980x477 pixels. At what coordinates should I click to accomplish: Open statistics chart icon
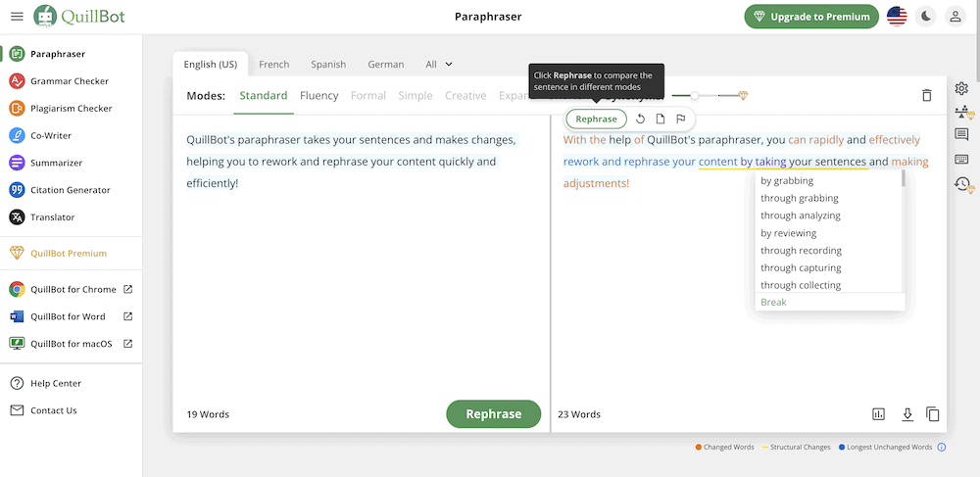pos(879,414)
